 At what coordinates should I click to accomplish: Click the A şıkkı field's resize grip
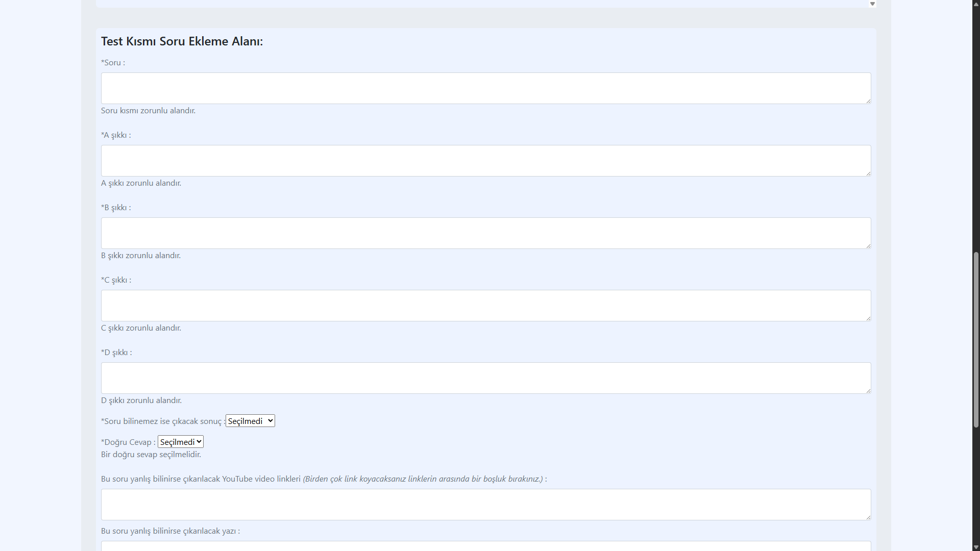click(868, 173)
